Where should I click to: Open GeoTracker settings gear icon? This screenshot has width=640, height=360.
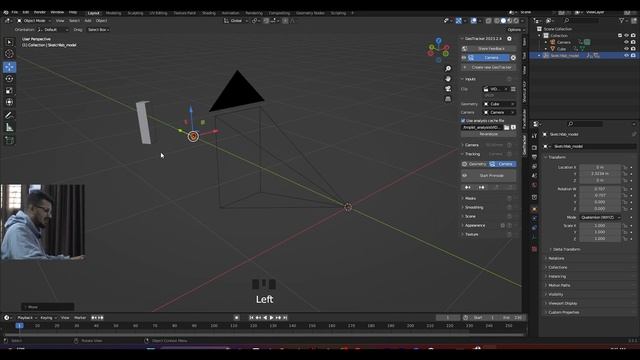click(x=509, y=39)
